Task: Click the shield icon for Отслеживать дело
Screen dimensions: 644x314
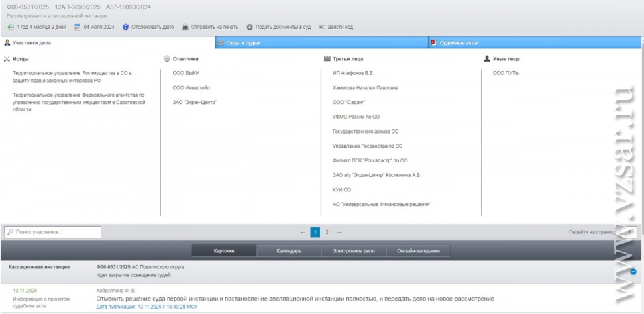Action: [x=125, y=27]
